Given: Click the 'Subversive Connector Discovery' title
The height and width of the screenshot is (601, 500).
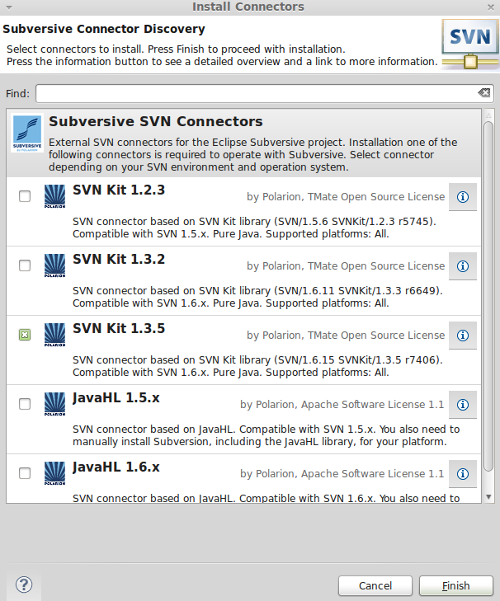Looking at the screenshot, I should (x=104, y=29).
